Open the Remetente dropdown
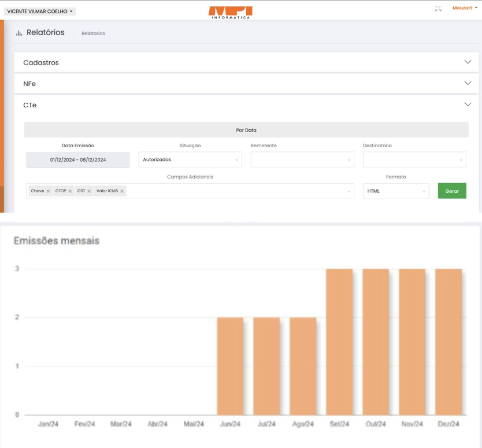Screen dimensions: 482x448 pos(302,159)
